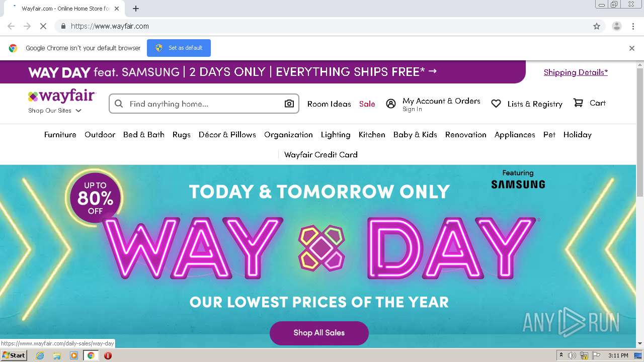Open Internet Explorer from the taskbar
644x362 pixels.
[x=40, y=355]
